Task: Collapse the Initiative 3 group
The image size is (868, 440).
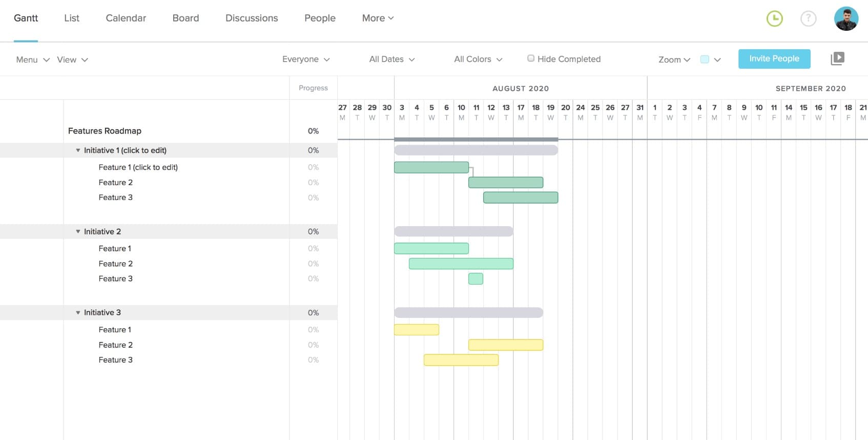Action: 78,313
